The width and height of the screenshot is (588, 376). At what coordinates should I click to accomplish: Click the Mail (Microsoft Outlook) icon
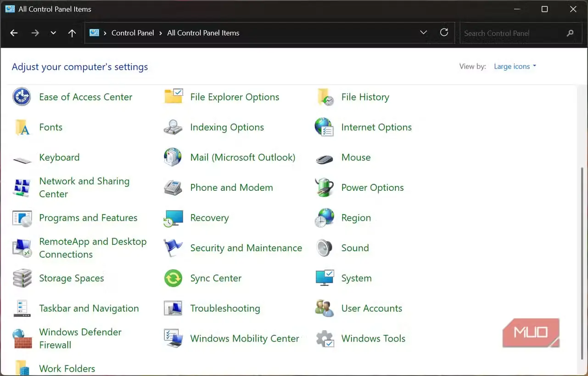tap(173, 157)
